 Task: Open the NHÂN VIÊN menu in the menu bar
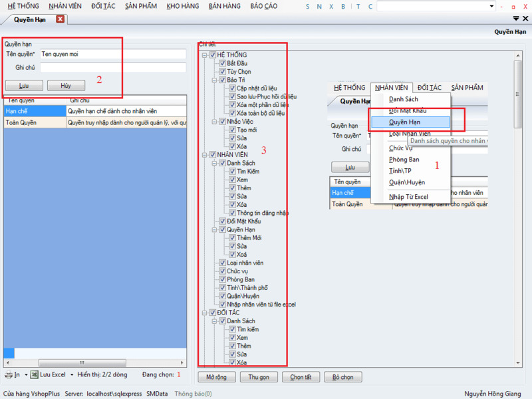tap(65, 6)
